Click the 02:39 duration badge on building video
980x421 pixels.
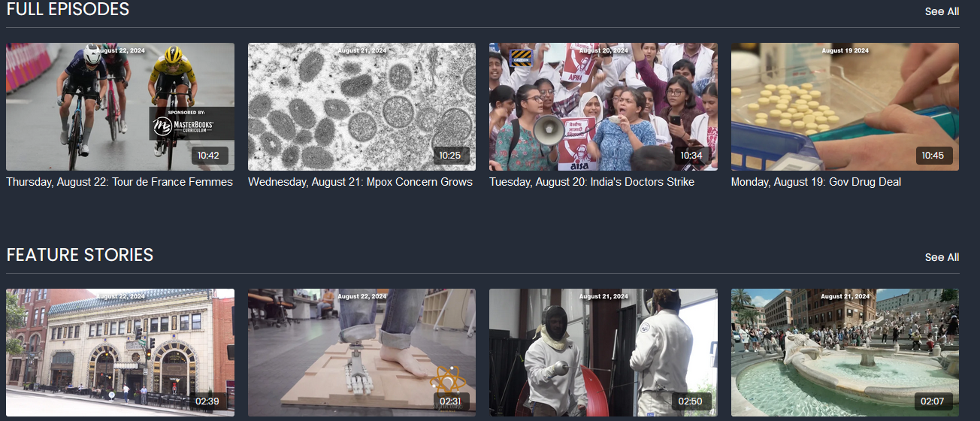[x=207, y=401]
